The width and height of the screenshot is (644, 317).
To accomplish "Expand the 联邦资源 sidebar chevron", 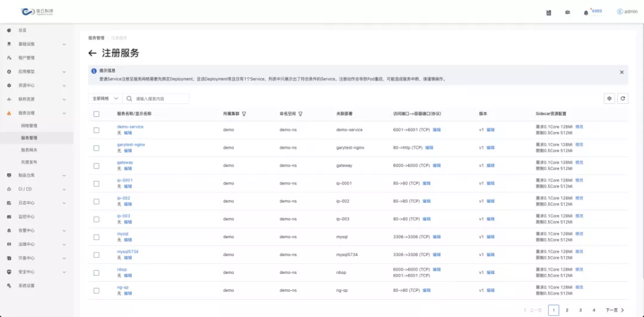I will pyautogui.click(x=64, y=100).
